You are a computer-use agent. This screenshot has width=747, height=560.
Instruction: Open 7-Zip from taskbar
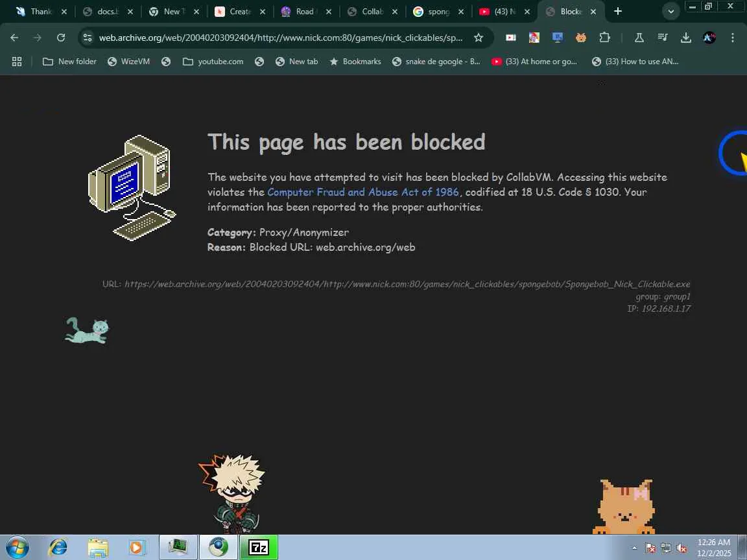[259, 547]
